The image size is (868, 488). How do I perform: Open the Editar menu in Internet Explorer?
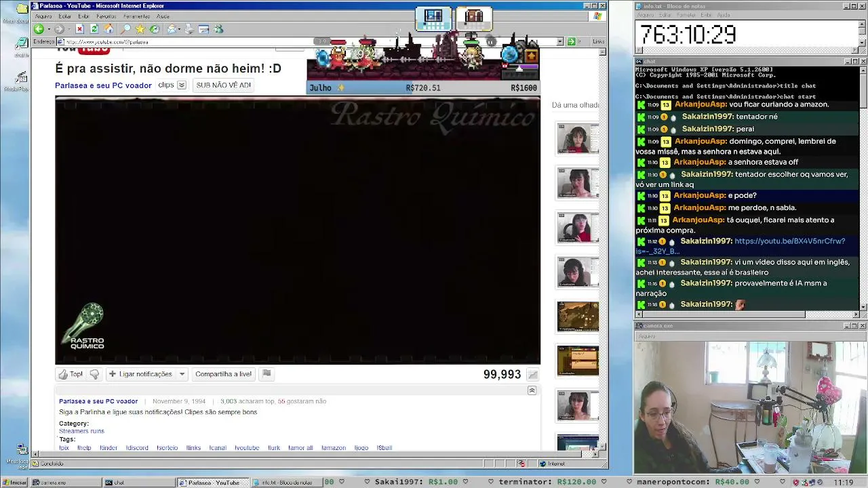coord(65,16)
